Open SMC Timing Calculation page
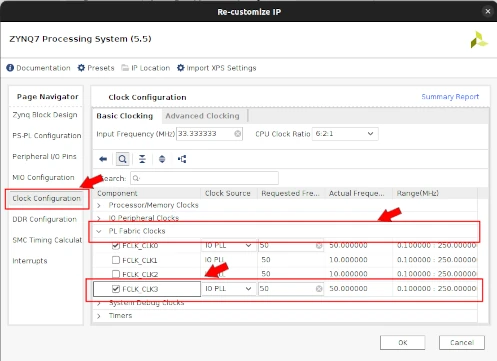The width and height of the screenshot is (497, 361). tap(47, 240)
